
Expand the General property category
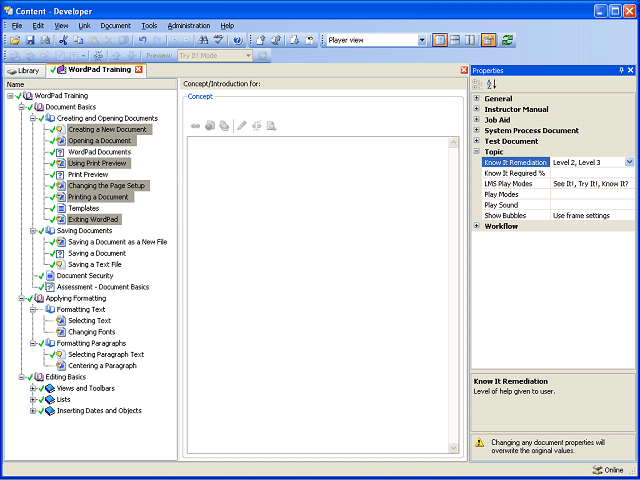coord(476,98)
